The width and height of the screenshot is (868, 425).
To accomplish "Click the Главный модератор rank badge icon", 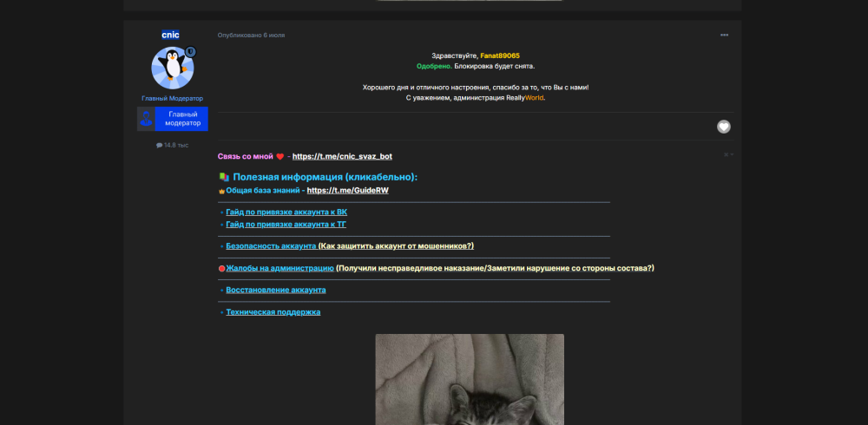I will [x=146, y=119].
